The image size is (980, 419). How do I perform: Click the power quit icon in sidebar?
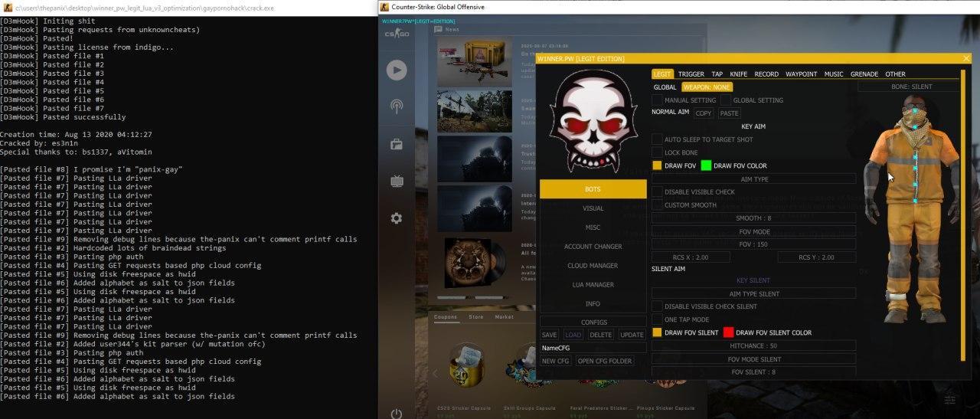pyautogui.click(x=397, y=414)
